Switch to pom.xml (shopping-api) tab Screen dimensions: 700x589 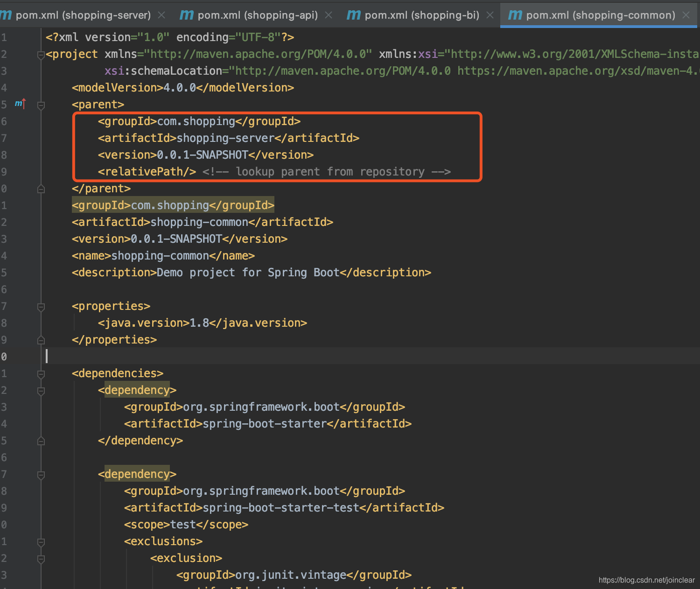coord(258,15)
